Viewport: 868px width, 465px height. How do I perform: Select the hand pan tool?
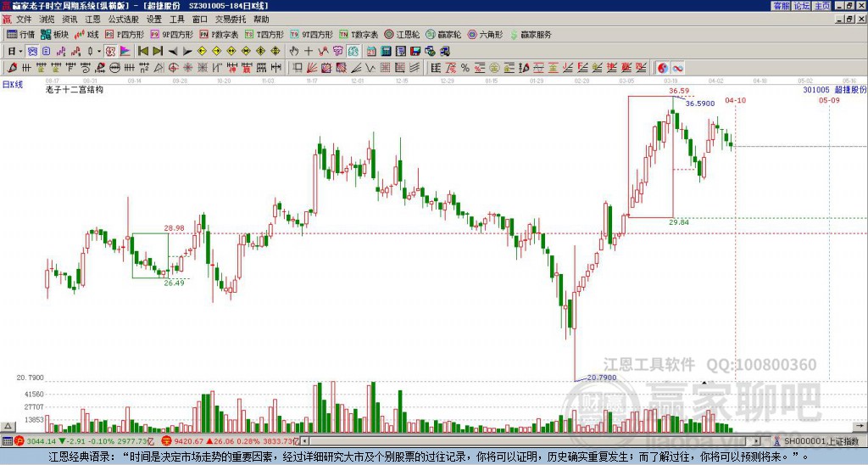point(294,52)
